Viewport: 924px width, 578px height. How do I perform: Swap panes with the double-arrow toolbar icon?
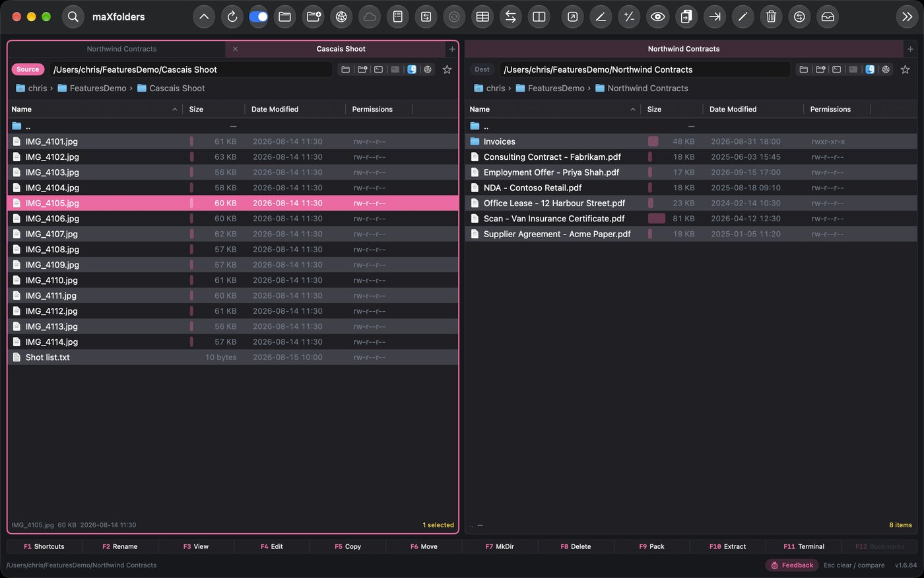(x=510, y=17)
